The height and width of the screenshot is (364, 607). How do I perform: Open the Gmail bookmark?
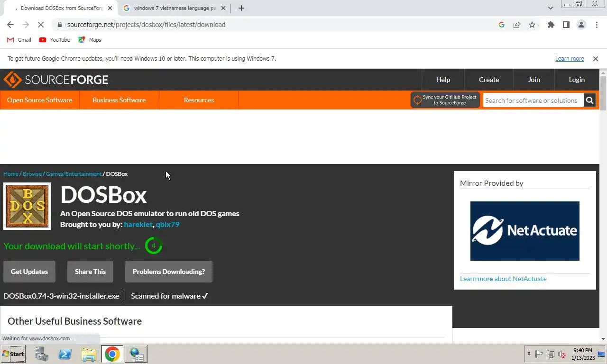[19, 40]
